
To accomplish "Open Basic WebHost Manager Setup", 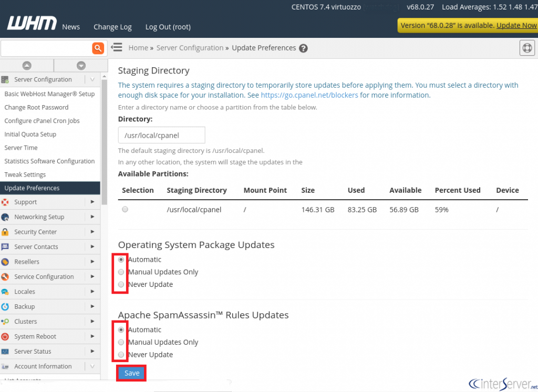I will (x=49, y=94).
